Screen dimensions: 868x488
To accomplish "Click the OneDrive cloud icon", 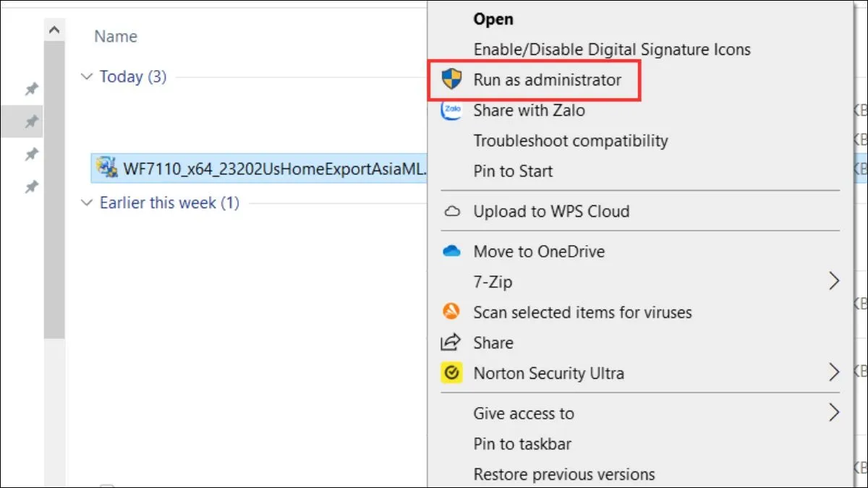I will point(451,251).
